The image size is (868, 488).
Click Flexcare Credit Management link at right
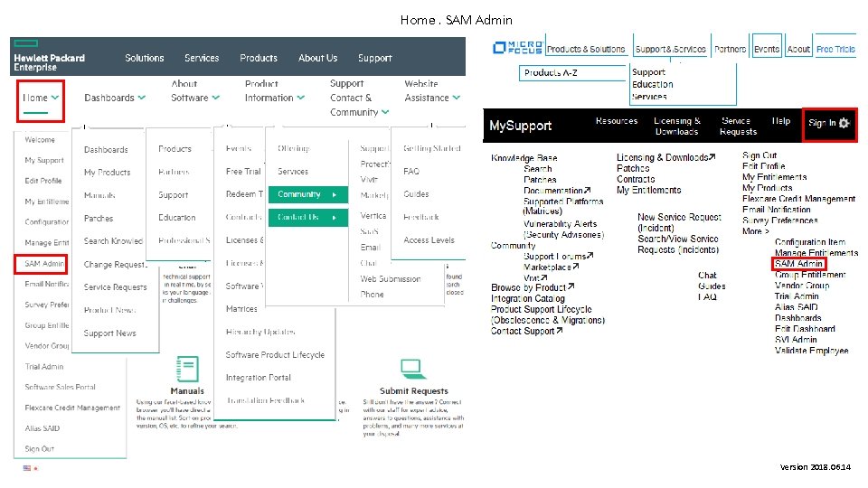798,199
